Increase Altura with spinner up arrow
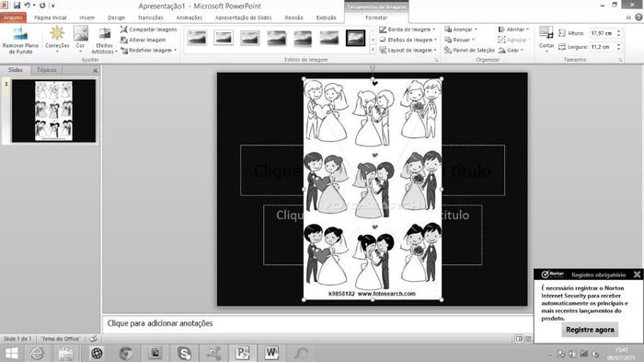The width and height of the screenshot is (644, 362). 619,30
